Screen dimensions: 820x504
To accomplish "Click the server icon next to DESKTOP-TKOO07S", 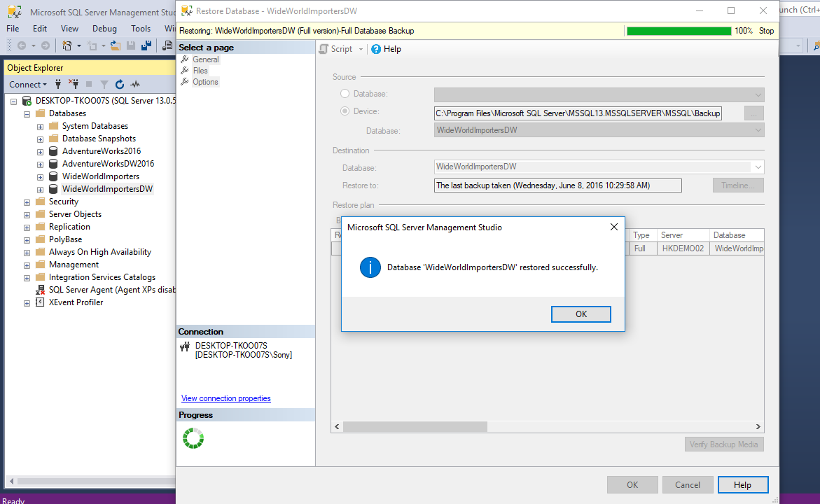I will (x=26, y=100).
